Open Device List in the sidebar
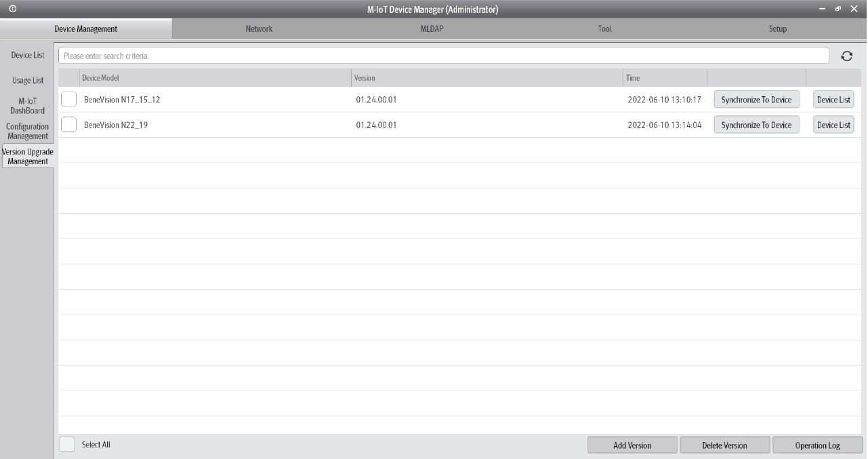 coord(28,55)
